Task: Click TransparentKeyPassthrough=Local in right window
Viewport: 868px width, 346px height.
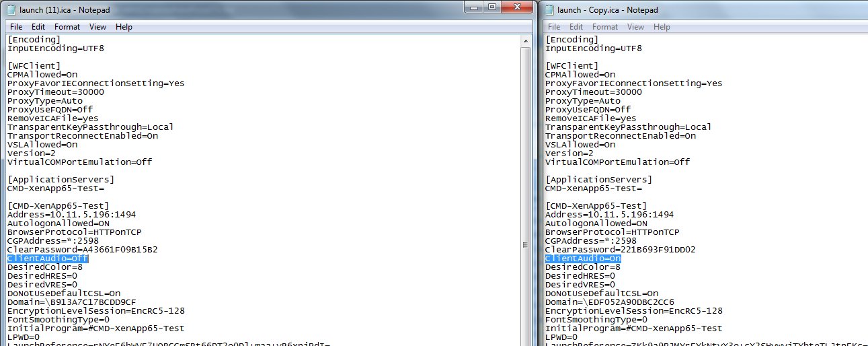Action: [x=629, y=127]
